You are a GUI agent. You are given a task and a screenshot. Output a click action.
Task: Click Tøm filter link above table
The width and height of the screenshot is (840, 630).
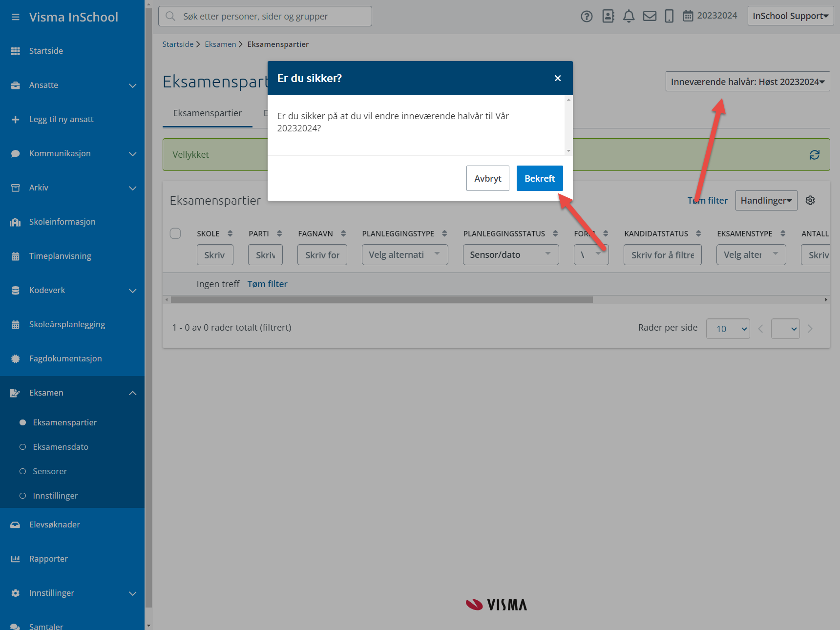click(708, 200)
